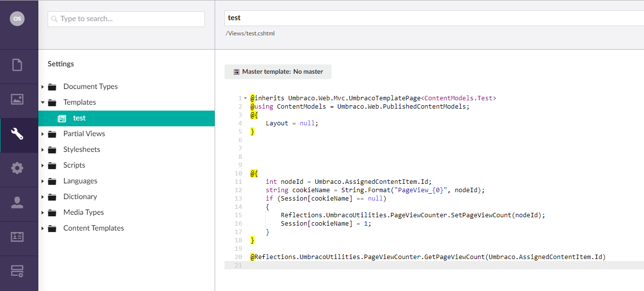Click the Master template: No master button
Screen dimensions: 644x291
tap(278, 72)
